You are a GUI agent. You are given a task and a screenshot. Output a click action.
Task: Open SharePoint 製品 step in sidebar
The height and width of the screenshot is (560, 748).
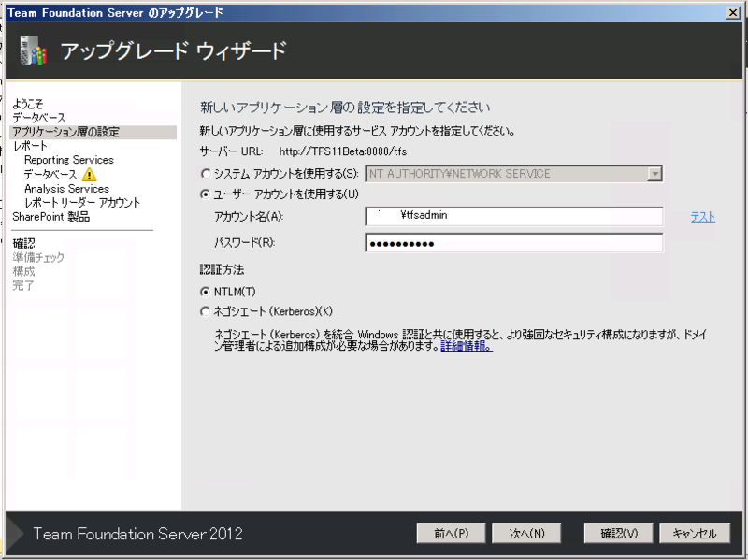51,217
